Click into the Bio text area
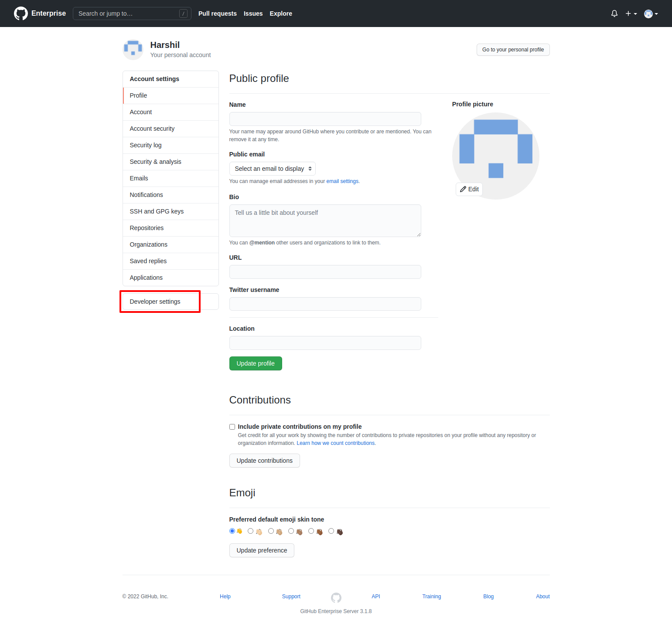672x634 pixels. click(x=325, y=220)
